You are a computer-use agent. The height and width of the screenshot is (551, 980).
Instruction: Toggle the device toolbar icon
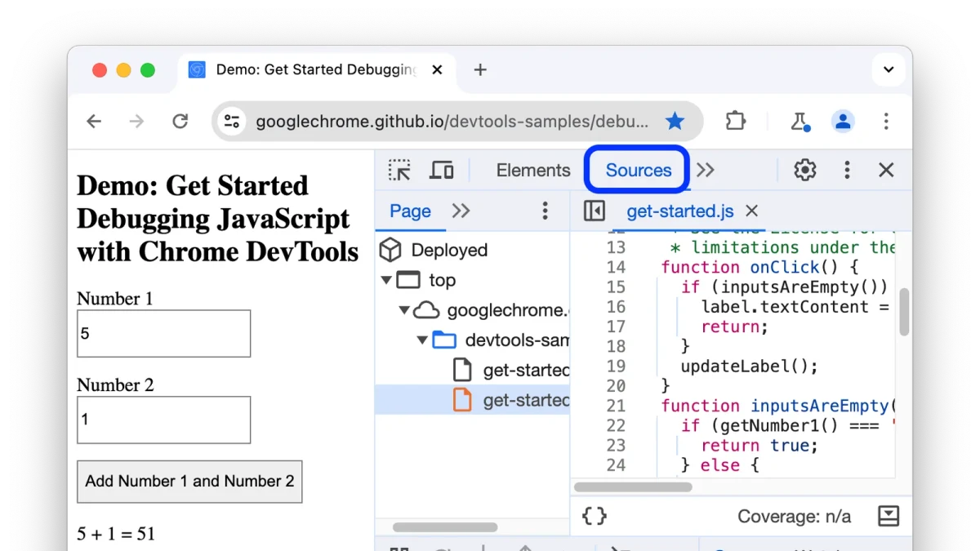click(x=442, y=170)
